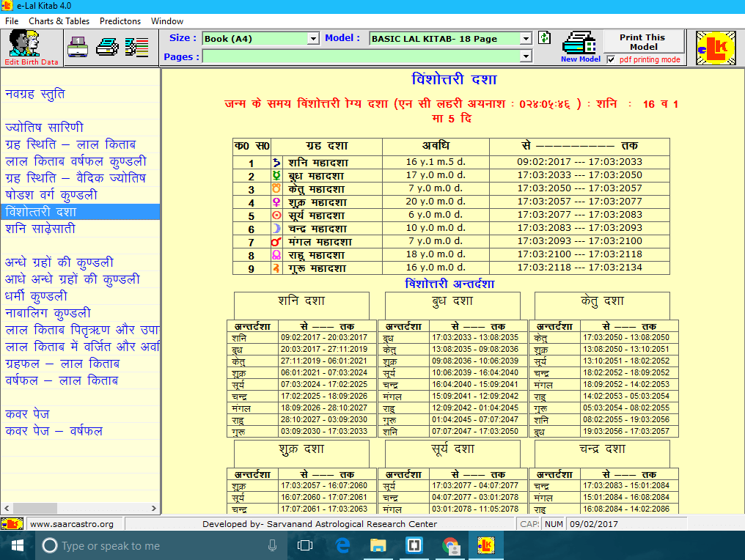This screenshot has height=560, width=745.
Task: Select नाबालिग कुण्डली in sidebar
Action: tap(48, 313)
